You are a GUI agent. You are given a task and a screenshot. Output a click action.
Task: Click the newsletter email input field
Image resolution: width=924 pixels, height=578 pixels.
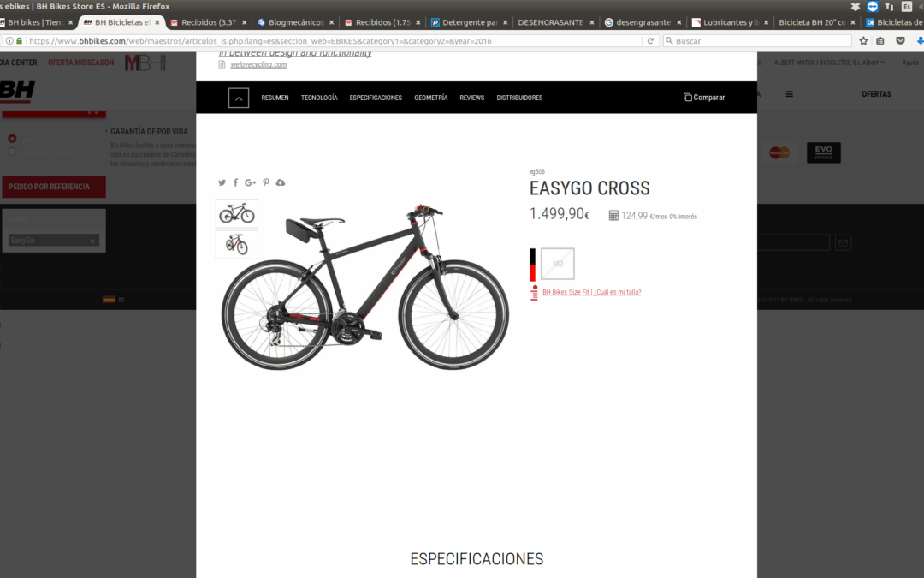792,242
